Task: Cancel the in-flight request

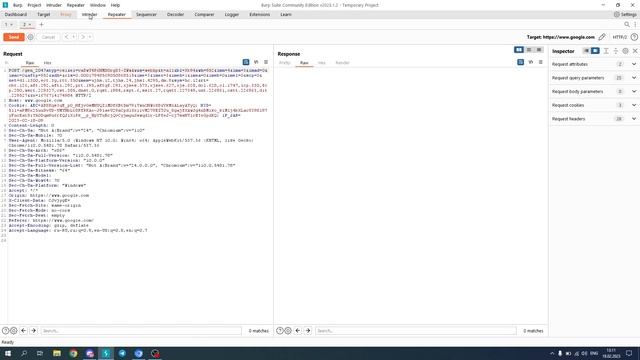Action: click(48, 37)
